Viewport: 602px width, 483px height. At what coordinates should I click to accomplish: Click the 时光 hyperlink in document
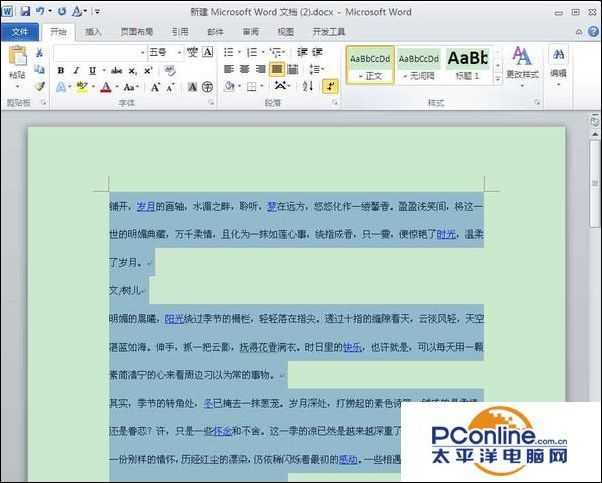(x=446, y=234)
